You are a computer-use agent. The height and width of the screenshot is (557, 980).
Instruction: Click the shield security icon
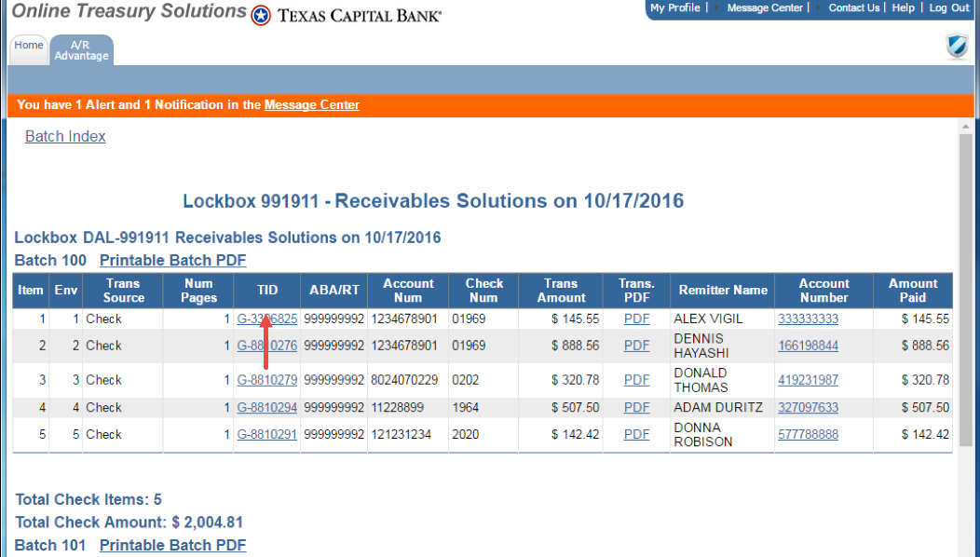957,47
